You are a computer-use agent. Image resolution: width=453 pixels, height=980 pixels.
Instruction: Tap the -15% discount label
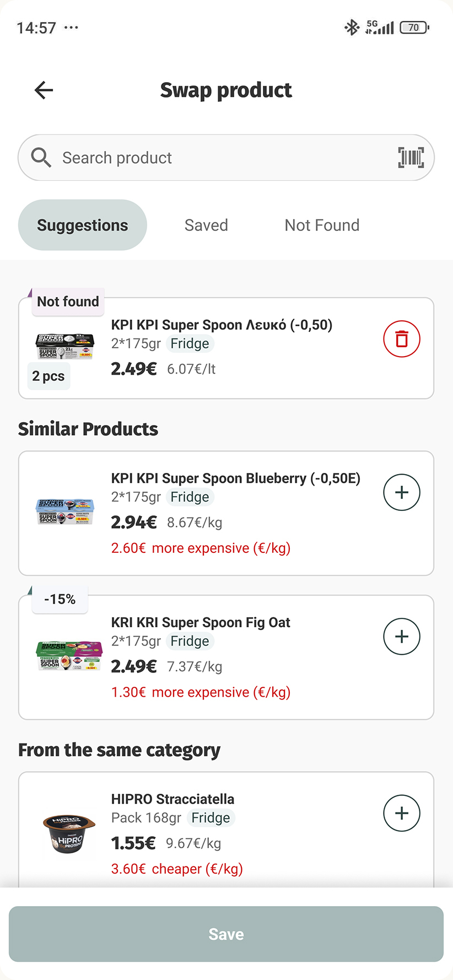pyautogui.click(x=60, y=599)
